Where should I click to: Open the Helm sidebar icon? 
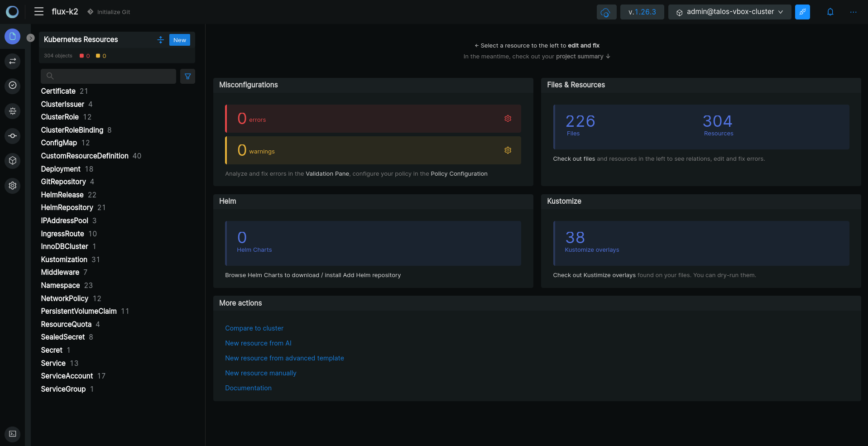pos(13,111)
